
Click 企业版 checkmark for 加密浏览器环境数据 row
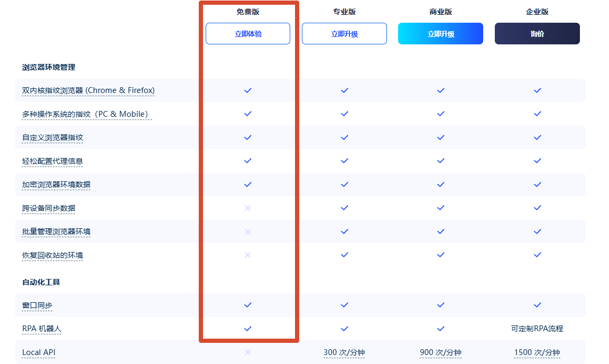537,184
